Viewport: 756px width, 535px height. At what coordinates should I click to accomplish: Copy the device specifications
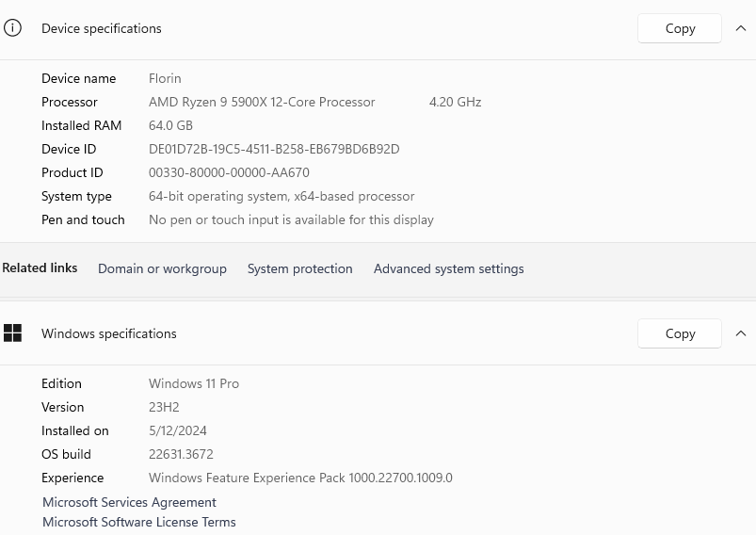point(680,28)
